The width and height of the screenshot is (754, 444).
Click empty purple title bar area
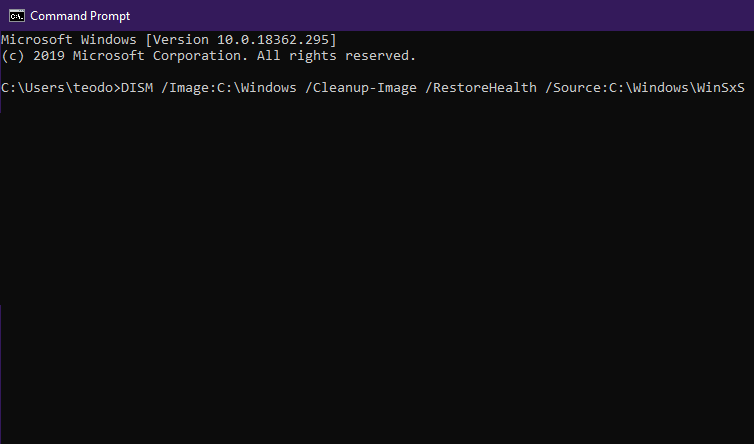pyautogui.click(x=433, y=15)
